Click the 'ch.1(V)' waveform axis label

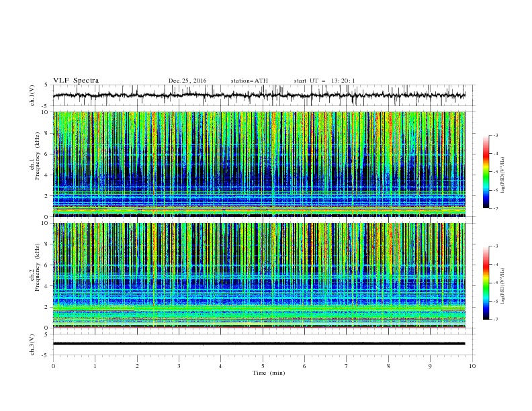click(x=32, y=95)
